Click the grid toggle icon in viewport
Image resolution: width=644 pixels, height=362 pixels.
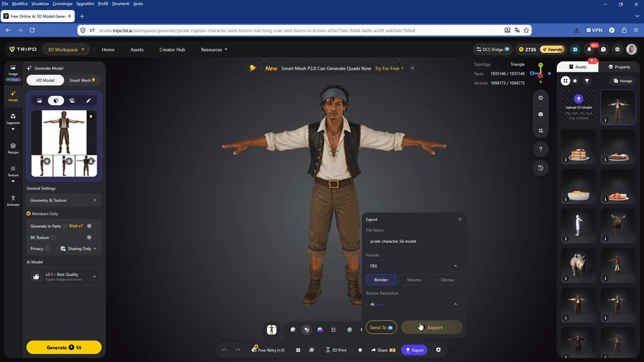[541, 131]
